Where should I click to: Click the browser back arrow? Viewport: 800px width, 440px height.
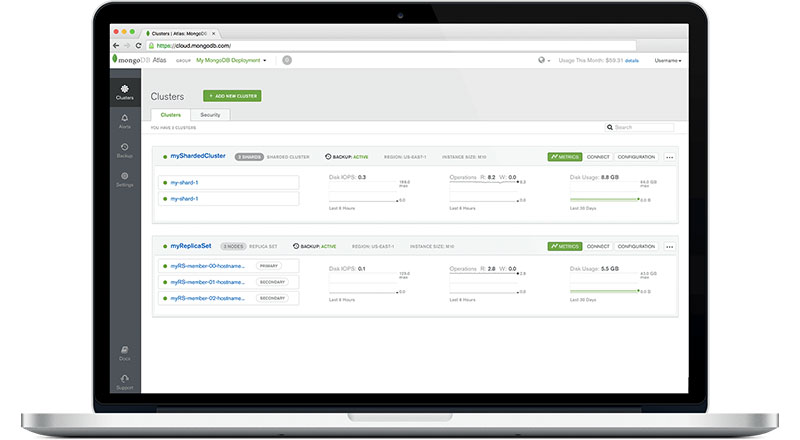tap(116, 45)
